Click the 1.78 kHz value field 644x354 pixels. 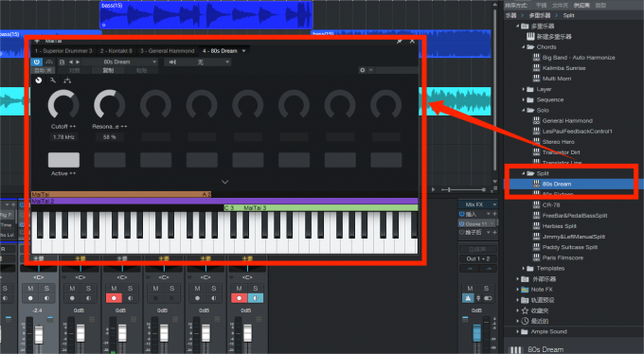[63, 137]
